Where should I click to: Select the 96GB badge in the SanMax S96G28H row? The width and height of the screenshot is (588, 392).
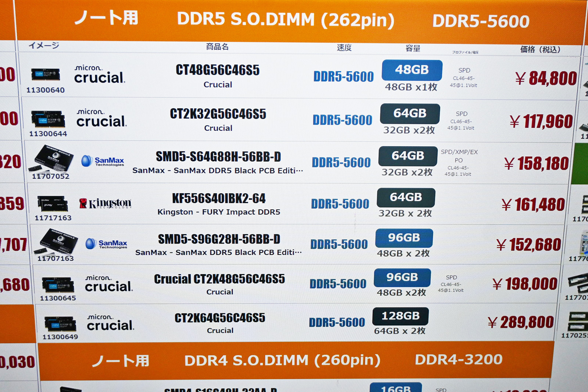[404, 238]
